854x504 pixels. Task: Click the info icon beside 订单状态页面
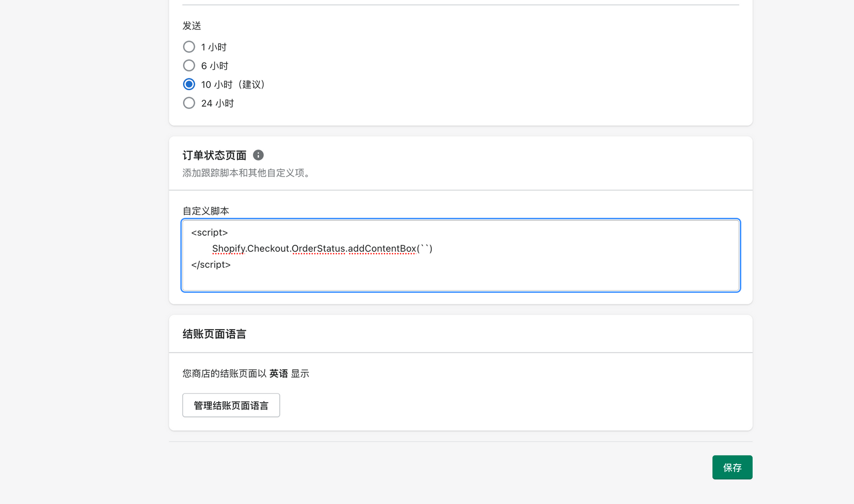click(259, 155)
